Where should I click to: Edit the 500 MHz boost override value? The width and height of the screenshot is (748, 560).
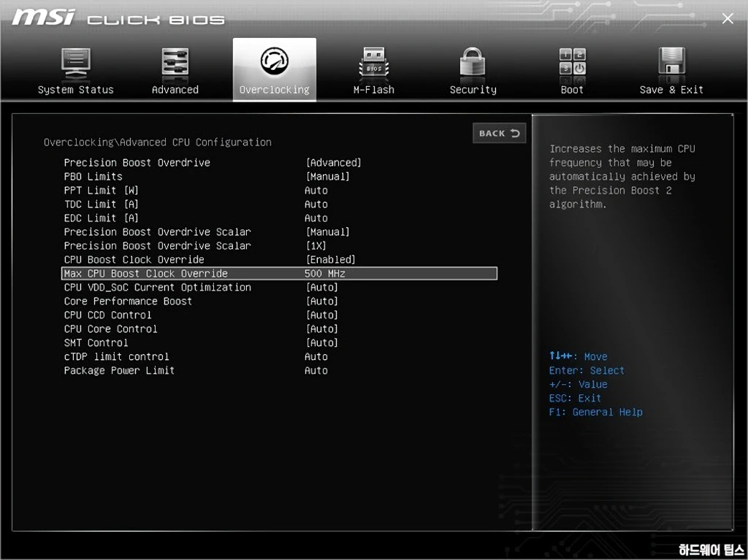(x=325, y=273)
